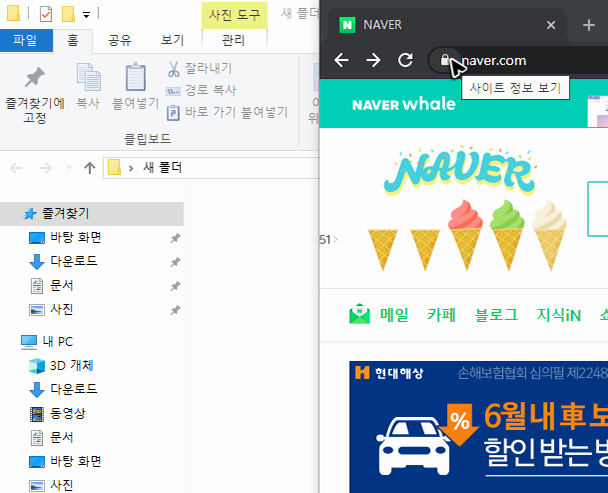Viewport: 608px width, 493px height.
Task: Click the NAVER whale banner logo
Action: (x=404, y=104)
